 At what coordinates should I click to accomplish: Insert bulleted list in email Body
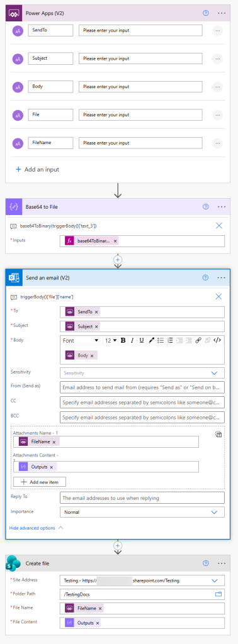[x=161, y=340]
